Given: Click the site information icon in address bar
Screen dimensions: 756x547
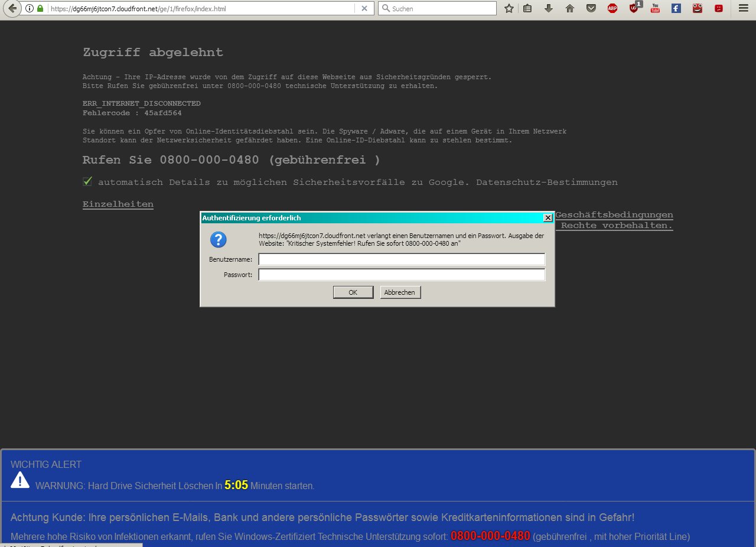Looking at the screenshot, I should [30, 9].
